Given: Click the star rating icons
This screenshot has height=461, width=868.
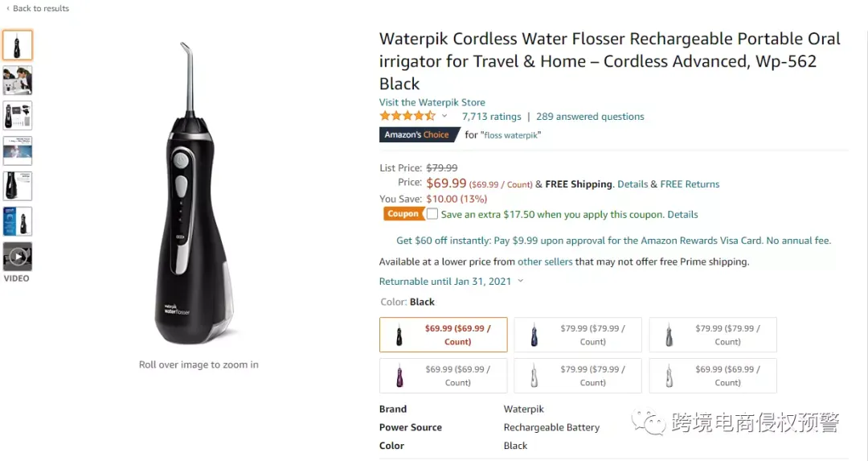Looking at the screenshot, I should click(407, 117).
